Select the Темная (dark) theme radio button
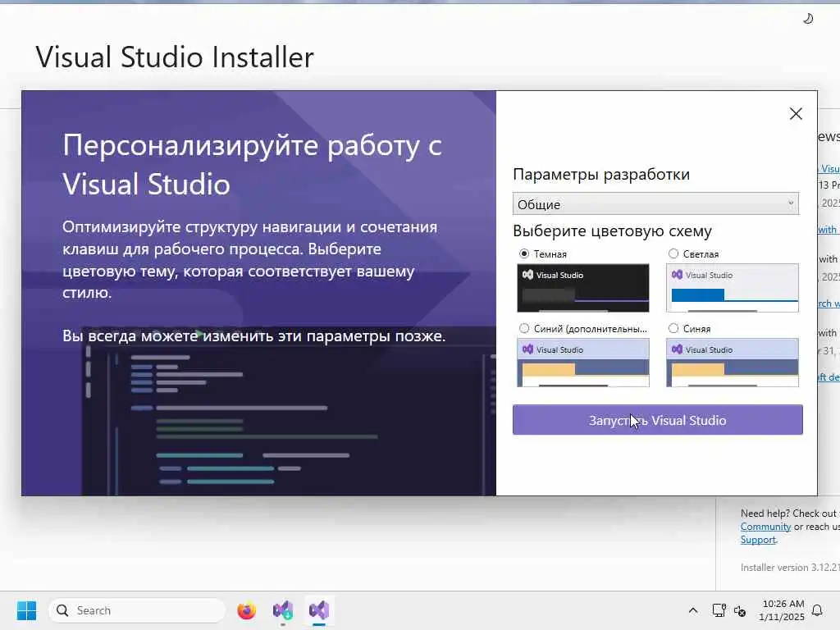 524,253
